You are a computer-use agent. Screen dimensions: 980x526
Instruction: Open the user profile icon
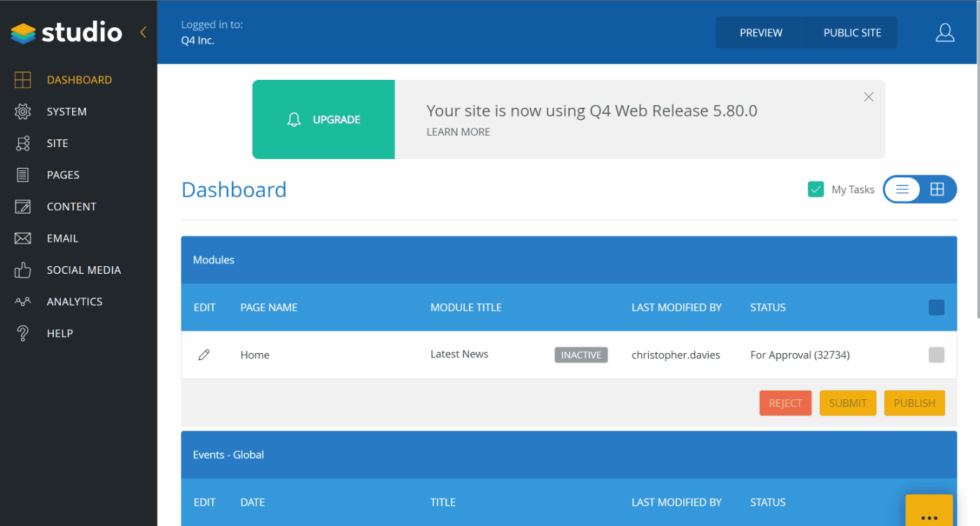coord(945,33)
